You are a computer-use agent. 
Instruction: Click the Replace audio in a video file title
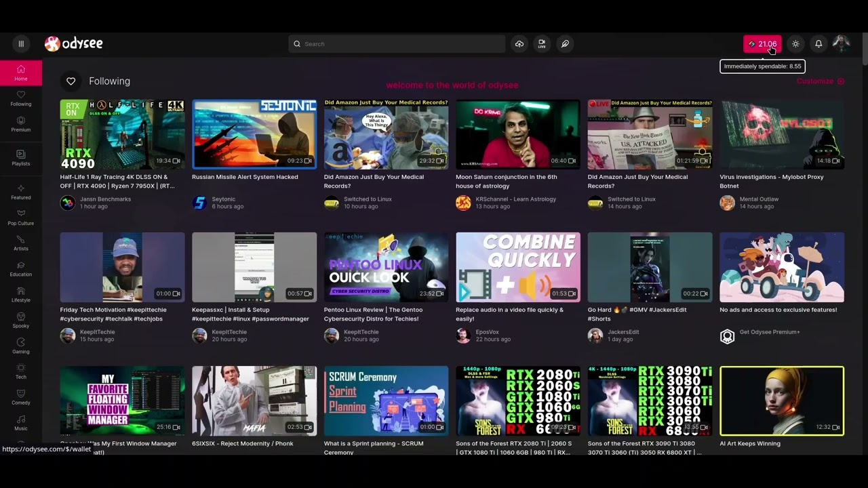tap(509, 314)
